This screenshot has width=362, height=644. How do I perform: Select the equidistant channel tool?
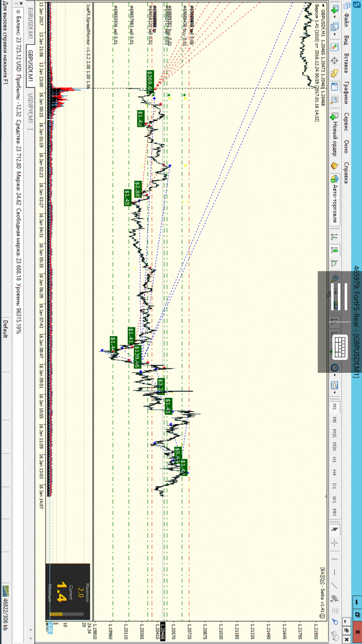pyautogui.click(x=335, y=598)
